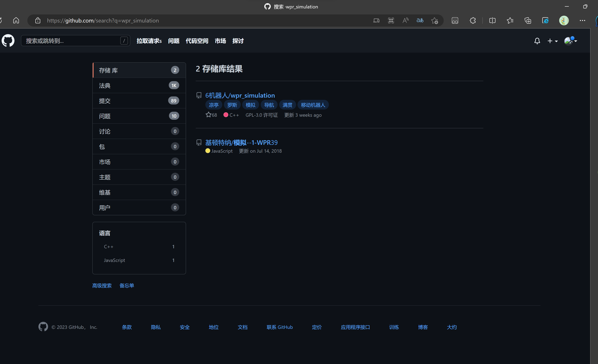Click the 移动机器人 topic tag
The image size is (598, 364).
coord(313,105)
